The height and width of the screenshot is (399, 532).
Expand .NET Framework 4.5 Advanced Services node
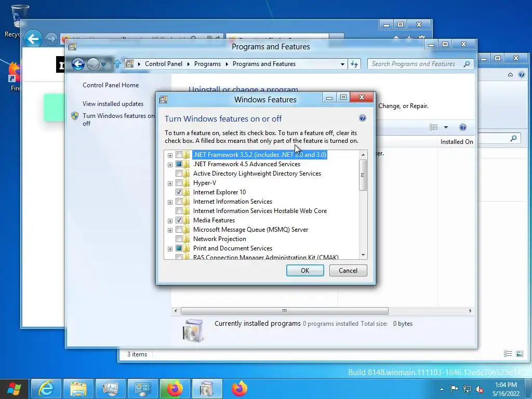click(170, 165)
